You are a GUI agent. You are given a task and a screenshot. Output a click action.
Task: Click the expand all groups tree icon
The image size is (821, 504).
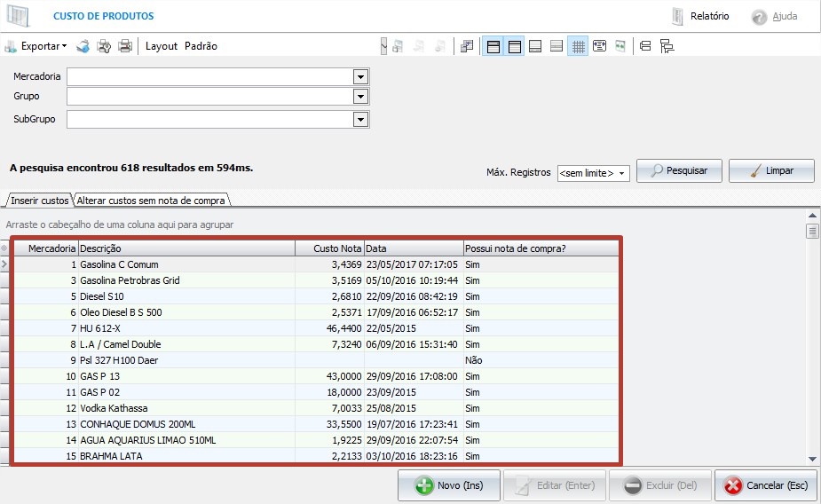click(x=667, y=46)
